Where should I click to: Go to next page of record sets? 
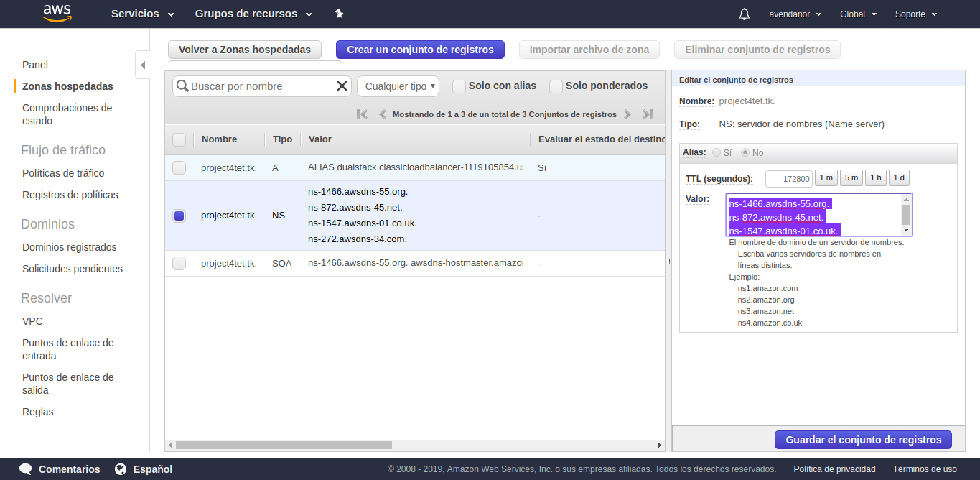pos(627,114)
